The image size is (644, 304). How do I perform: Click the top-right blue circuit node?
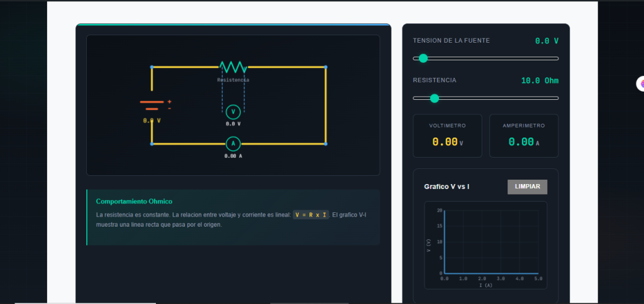326,67
